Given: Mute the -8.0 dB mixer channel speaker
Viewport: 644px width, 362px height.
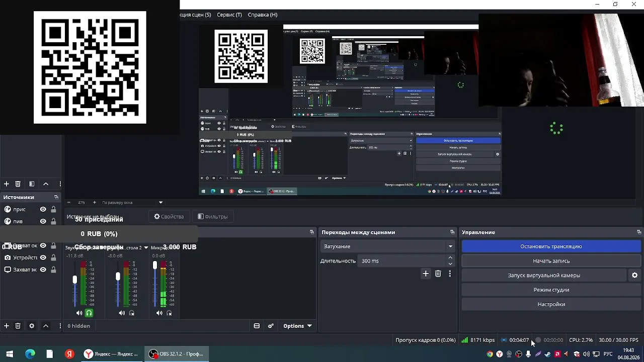Looking at the screenshot, I should (122, 313).
